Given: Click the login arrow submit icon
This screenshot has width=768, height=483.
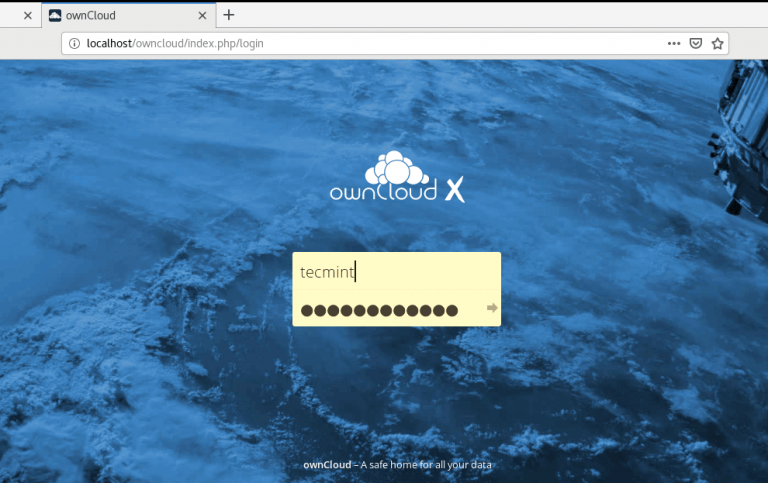Looking at the screenshot, I should 492,308.
